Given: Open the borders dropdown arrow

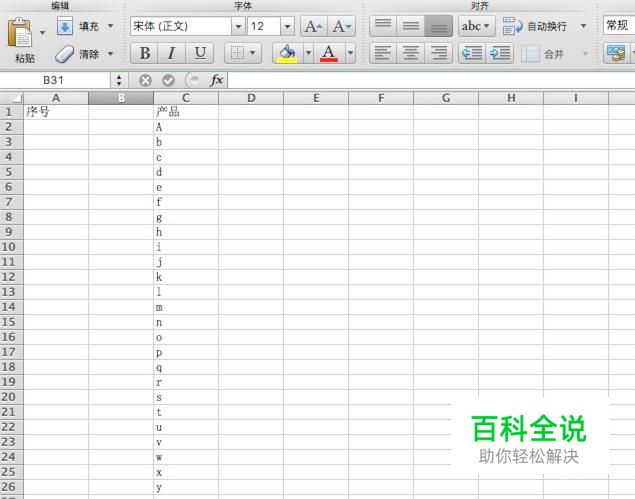Looking at the screenshot, I should coord(253,53).
